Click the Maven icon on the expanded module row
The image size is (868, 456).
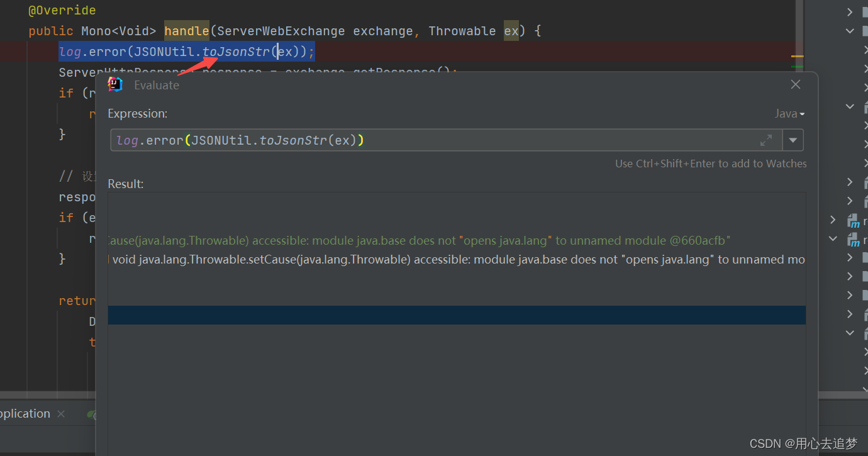[x=854, y=239]
